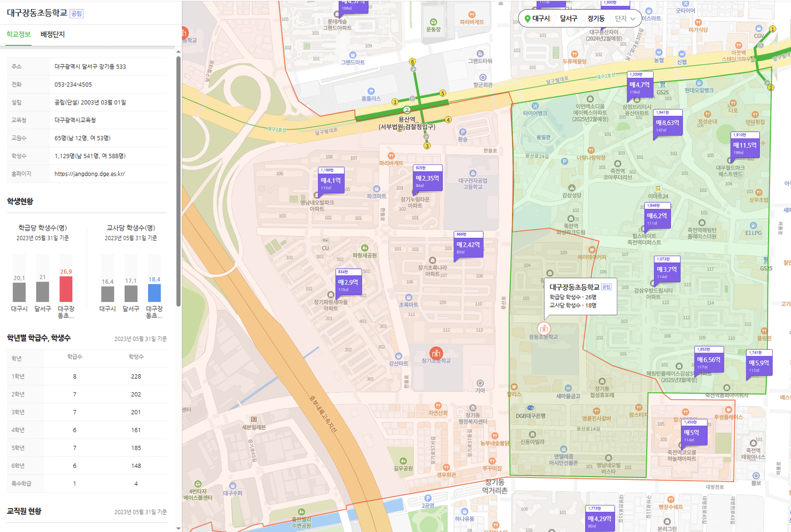Open the 장기동 neighborhood selector
Image resolution: width=791 pixels, height=532 pixels.
[596, 19]
